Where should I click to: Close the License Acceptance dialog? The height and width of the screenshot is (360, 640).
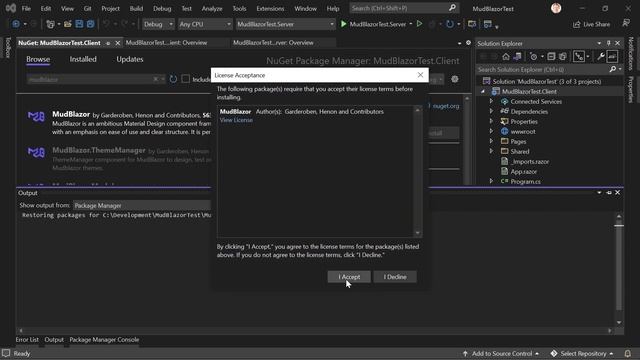[x=420, y=75]
